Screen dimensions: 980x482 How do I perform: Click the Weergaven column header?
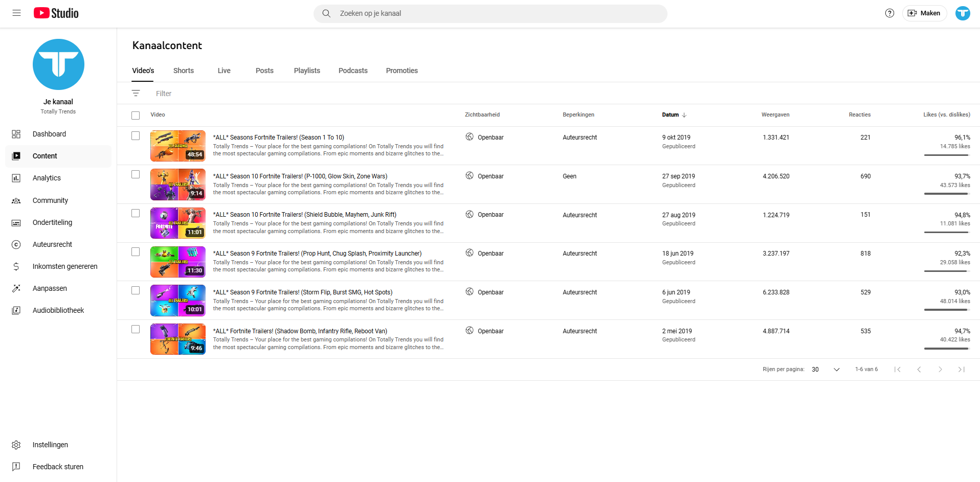click(775, 115)
